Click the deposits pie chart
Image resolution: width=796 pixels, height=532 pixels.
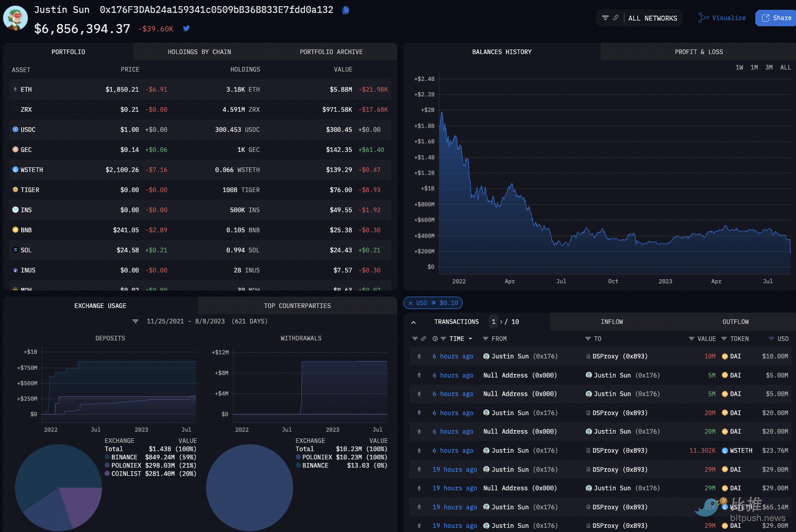pos(58,488)
